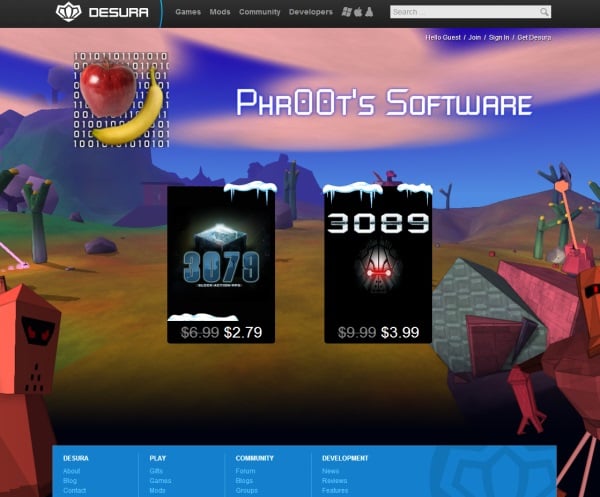Click the DEVELOPMENT footer heading
Image resolution: width=600 pixels, height=497 pixels.
[x=345, y=458]
